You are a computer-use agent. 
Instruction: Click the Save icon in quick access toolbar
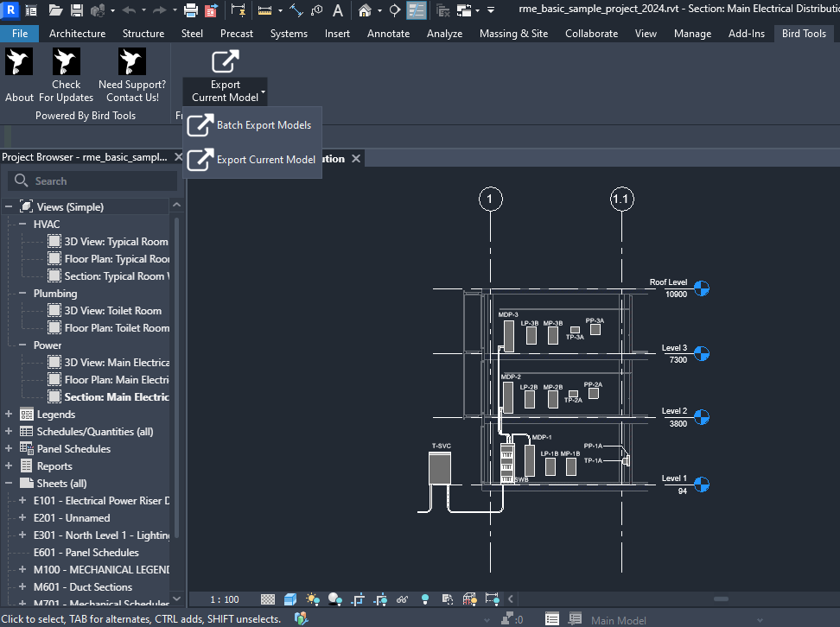[x=77, y=10]
